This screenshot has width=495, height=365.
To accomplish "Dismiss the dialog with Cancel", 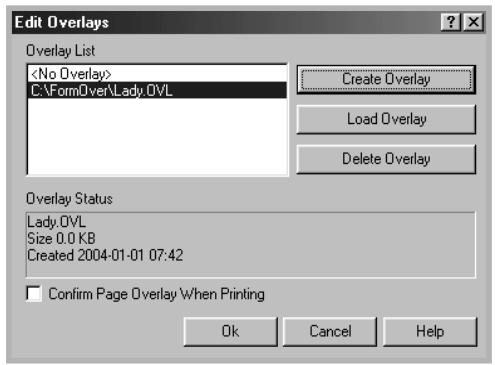I will (x=330, y=332).
